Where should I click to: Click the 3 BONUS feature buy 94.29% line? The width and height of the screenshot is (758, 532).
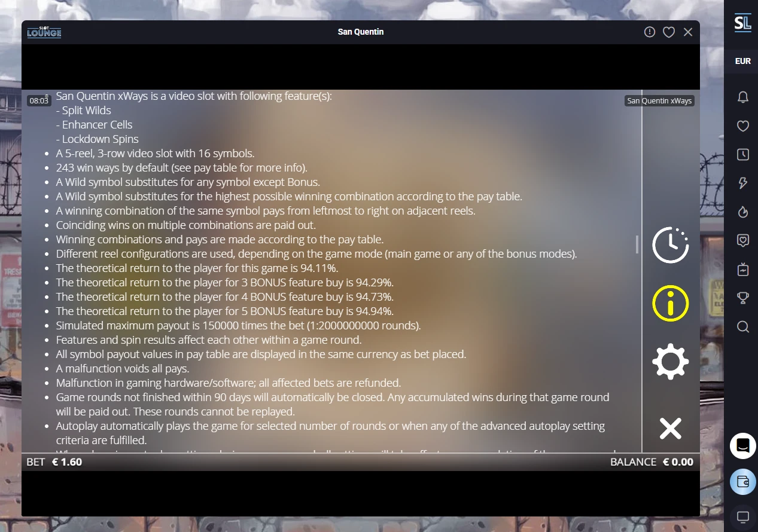coord(225,283)
